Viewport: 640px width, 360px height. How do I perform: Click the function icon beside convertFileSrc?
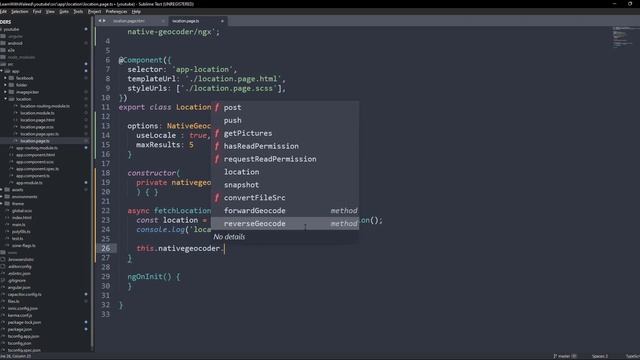(x=217, y=198)
